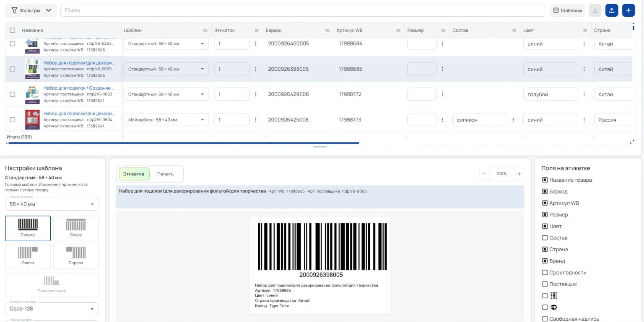This screenshot has width=644, height=322.
Task: Click the blue upload button in top bar
Action: pyautogui.click(x=612, y=10)
